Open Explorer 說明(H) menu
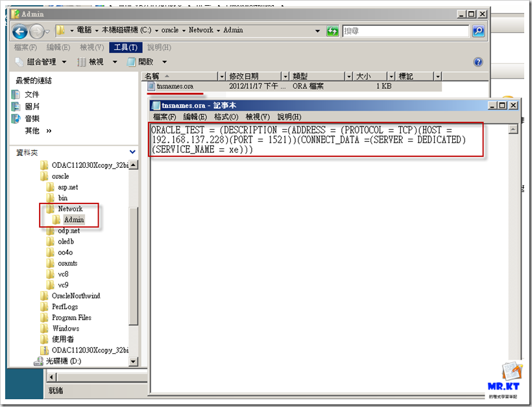 click(159, 47)
